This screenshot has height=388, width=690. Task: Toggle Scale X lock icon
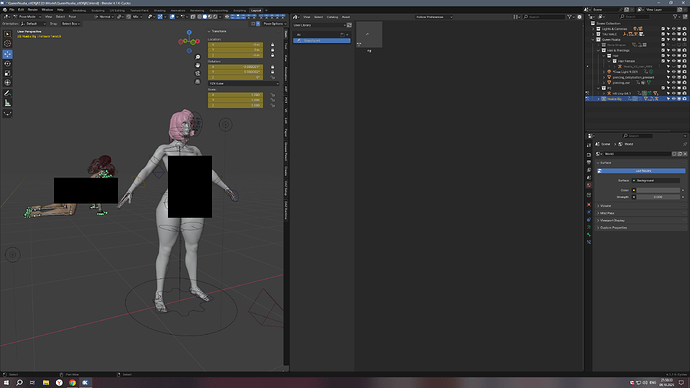coord(272,95)
